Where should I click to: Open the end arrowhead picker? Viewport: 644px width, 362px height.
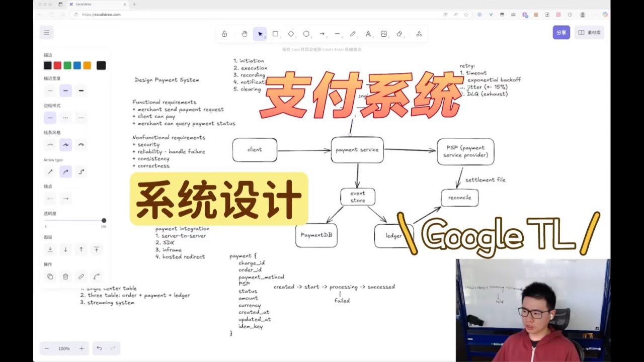(x=65, y=199)
